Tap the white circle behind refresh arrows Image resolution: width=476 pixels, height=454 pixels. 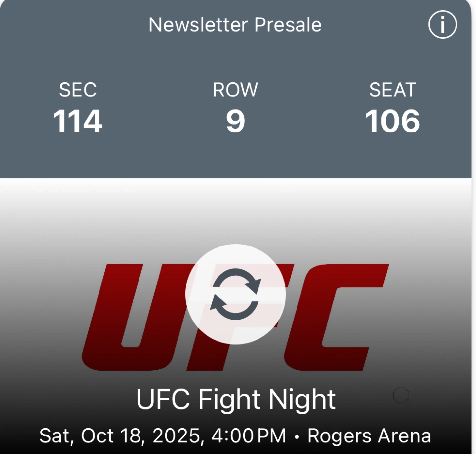[236, 294]
